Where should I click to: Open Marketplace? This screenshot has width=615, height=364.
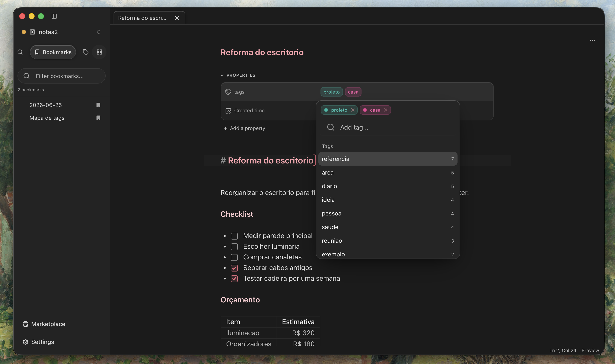tap(44, 324)
